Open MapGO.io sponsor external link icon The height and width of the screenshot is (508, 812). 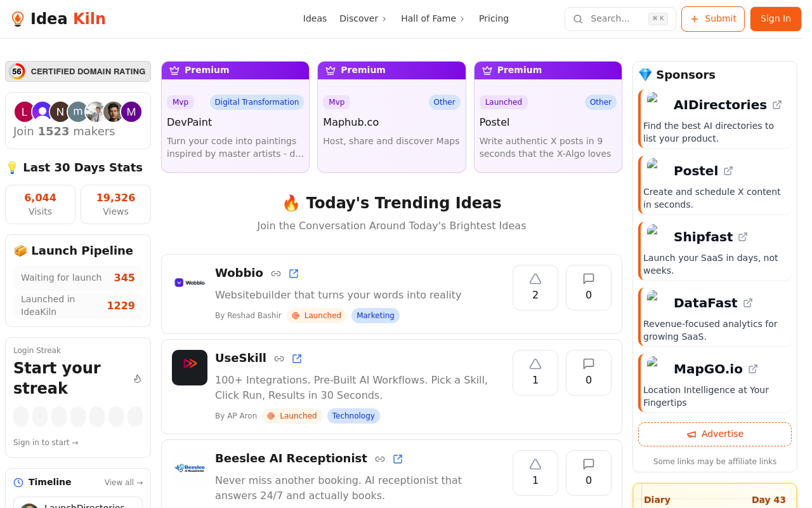click(x=753, y=369)
